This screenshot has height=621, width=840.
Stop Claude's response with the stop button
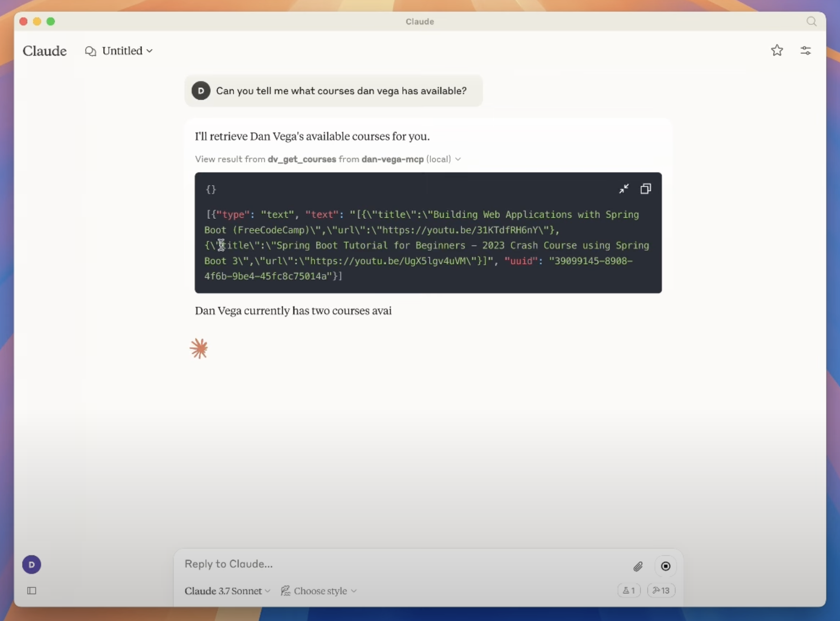666,566
